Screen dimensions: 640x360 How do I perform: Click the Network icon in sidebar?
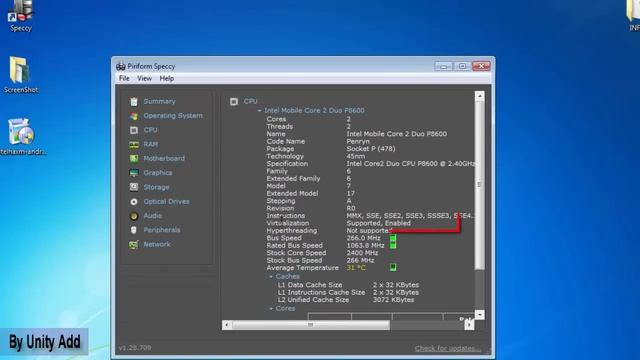click(133, 244)
